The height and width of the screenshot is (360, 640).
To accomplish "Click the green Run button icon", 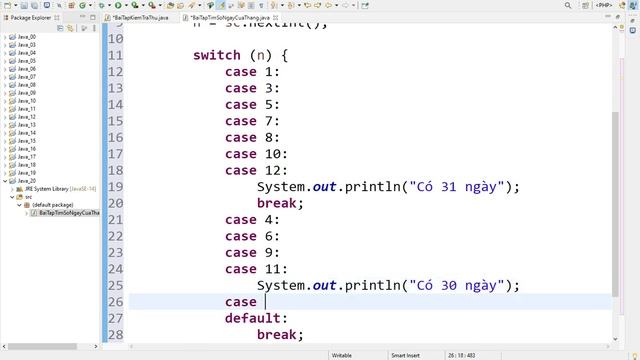I will (x=118, y=5).
